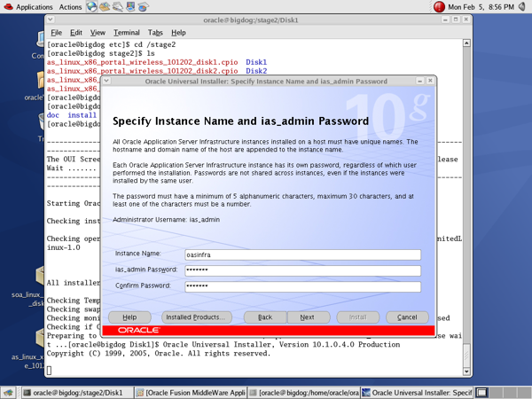Launch the presentation icon in top panel
The height and width of the screenshot is (399, 532).
(130, 6)
